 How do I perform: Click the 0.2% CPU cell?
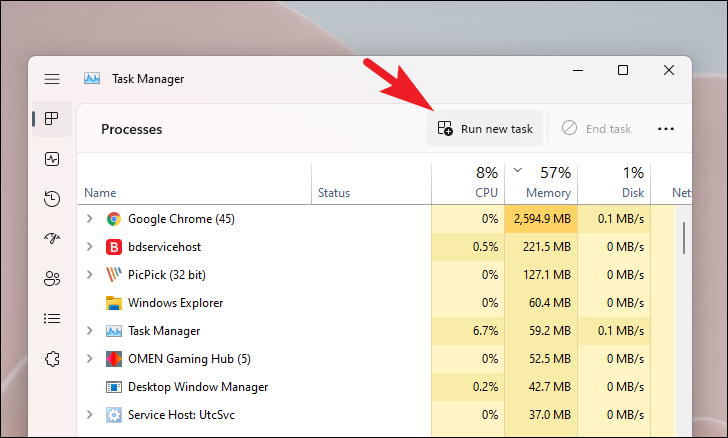tap(468, 387)
